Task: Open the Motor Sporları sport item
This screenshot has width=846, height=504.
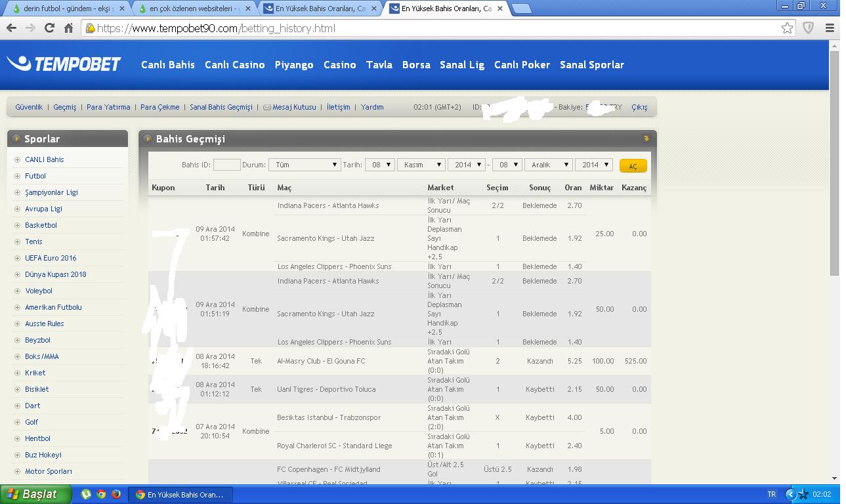Action: (x=49, y=471)
